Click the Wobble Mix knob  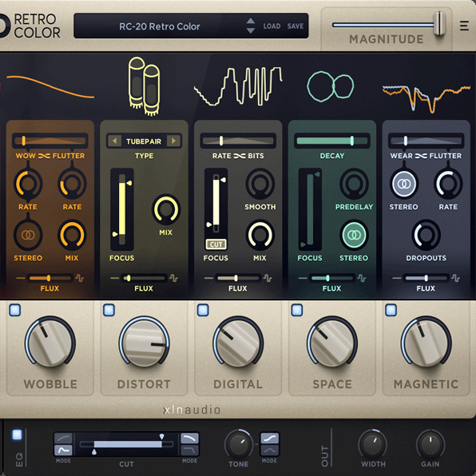click(72, 235)
